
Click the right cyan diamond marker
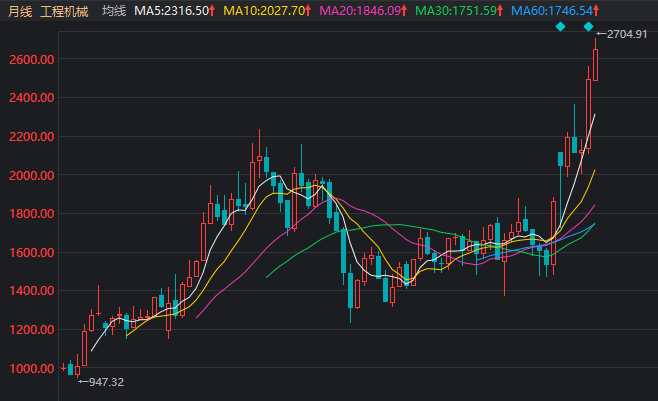[x=588, y=25]
